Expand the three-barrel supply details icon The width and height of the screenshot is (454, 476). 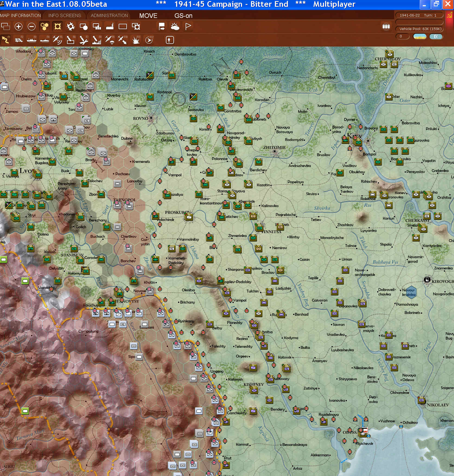coord(386,27)
